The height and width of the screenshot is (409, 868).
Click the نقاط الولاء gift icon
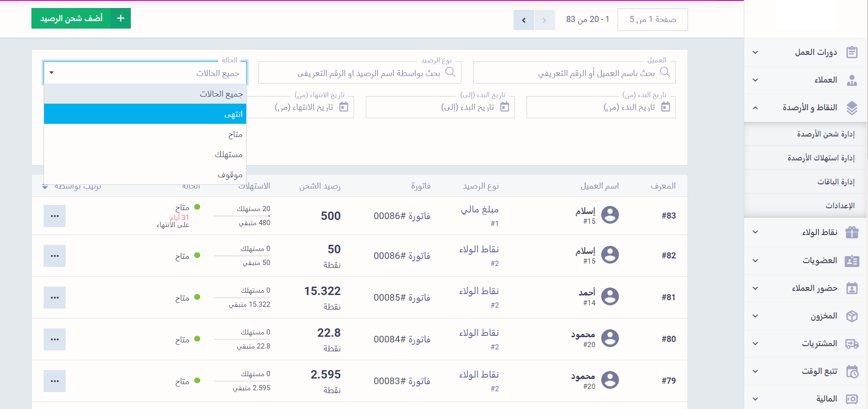click(852, 233)
